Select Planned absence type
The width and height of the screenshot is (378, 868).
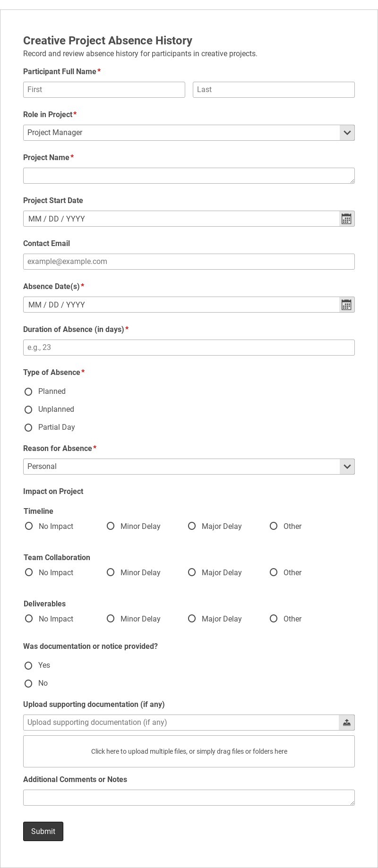tap(28, 391)
